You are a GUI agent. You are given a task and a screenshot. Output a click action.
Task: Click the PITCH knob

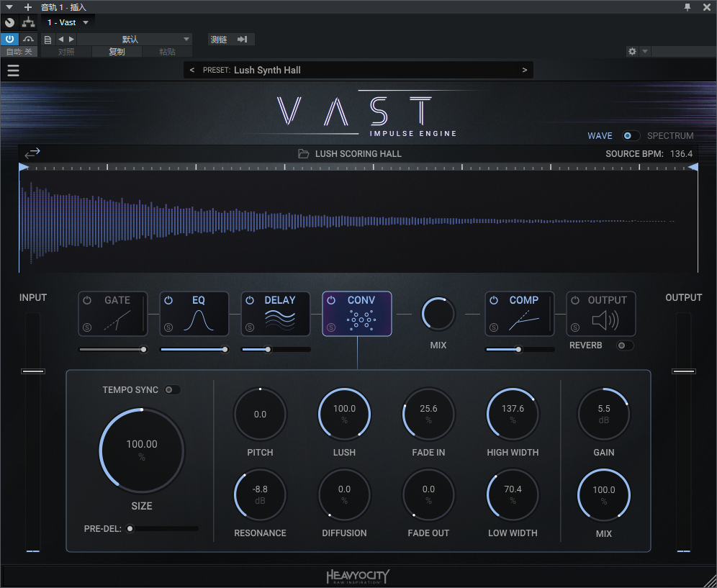pyautogui.click(x=260, y=415)
